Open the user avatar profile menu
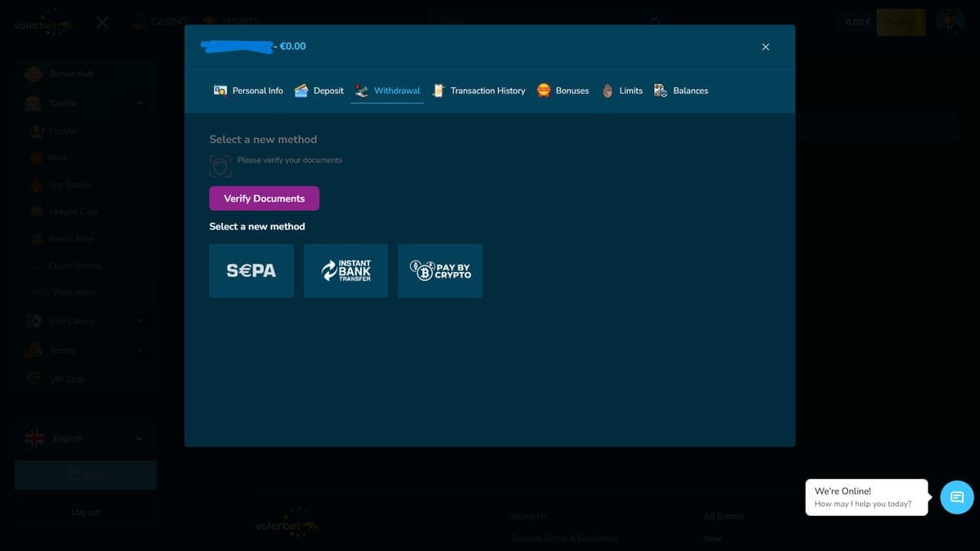This screenshot has height=551, width=980. point(950,22)
